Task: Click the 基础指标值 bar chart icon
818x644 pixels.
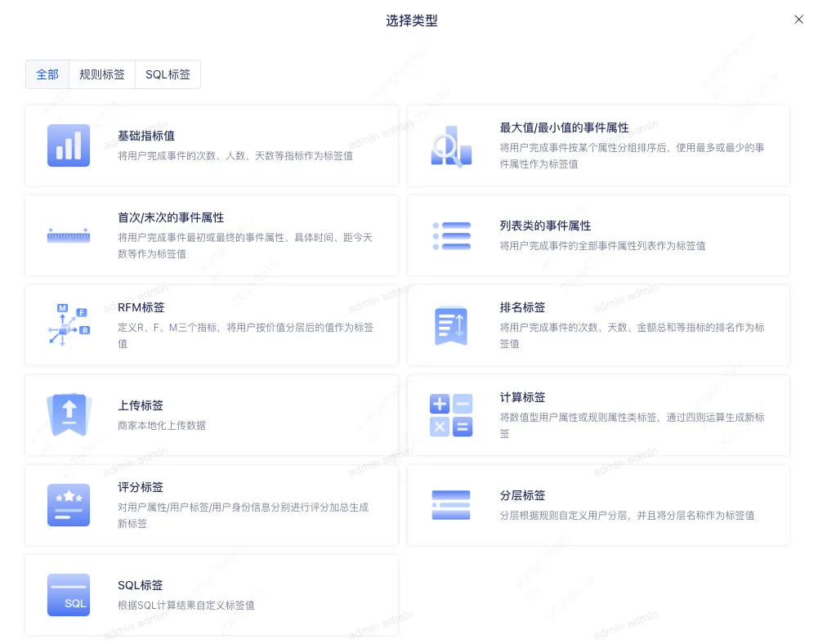Action: [x=69, y=145]
